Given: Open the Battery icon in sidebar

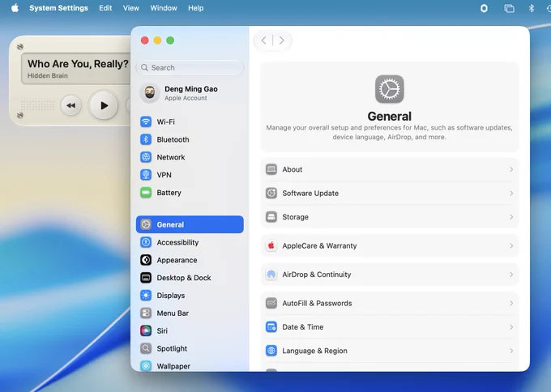Looking at the screenshot, I should click(x=146, y=193).
